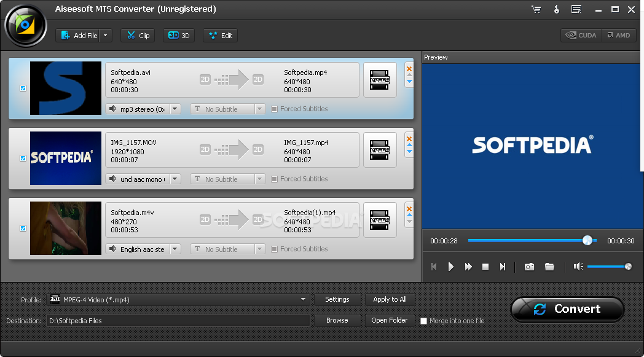
Task: Remove Softpedia.avi with orange X
Action: (x=409, y=69)
